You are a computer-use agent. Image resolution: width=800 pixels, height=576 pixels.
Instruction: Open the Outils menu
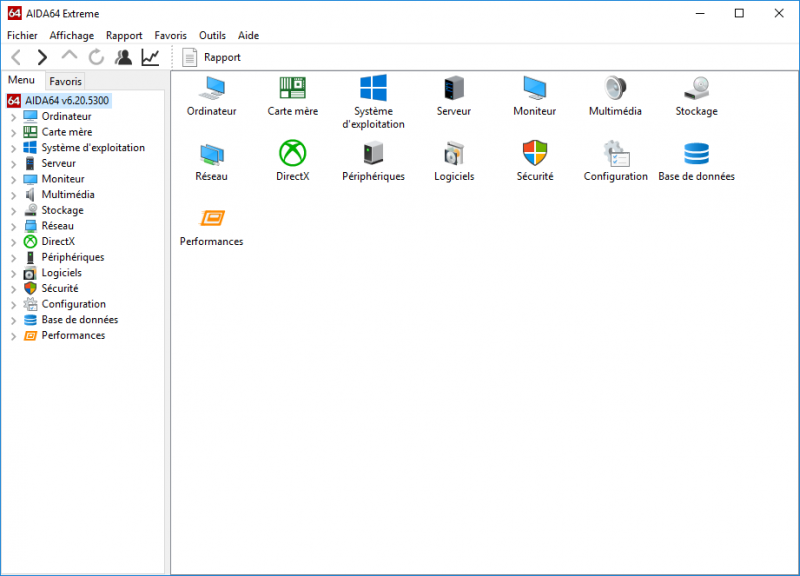[x=212, y=36]
